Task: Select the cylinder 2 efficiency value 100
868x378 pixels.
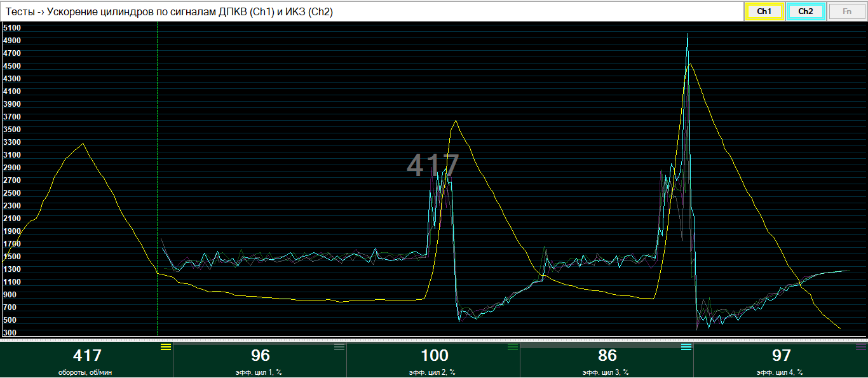Action: click(x=435, y=356)
